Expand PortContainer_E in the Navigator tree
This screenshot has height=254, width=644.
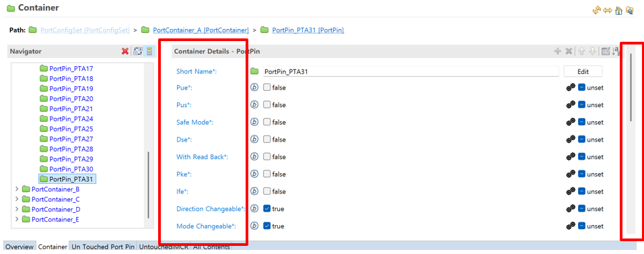(17, 219)
